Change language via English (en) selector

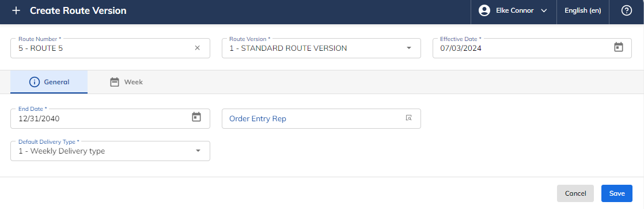point(583,11)
